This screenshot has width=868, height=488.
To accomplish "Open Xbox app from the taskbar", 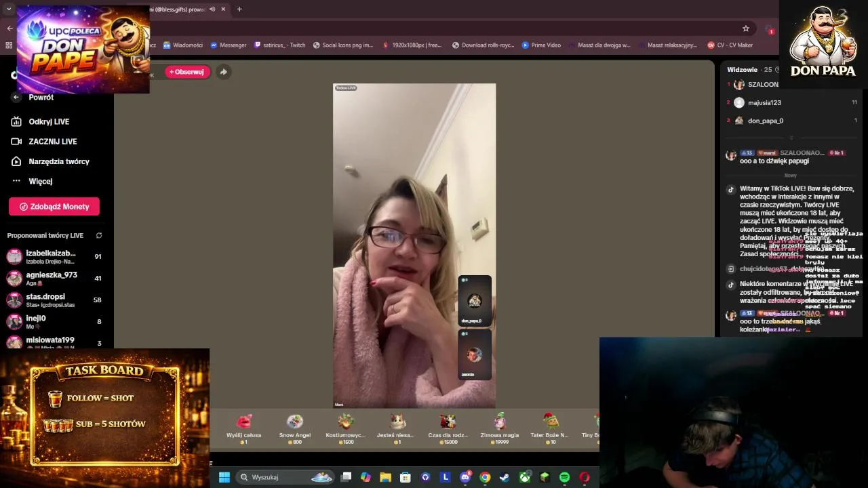I will tap(525, 477).
